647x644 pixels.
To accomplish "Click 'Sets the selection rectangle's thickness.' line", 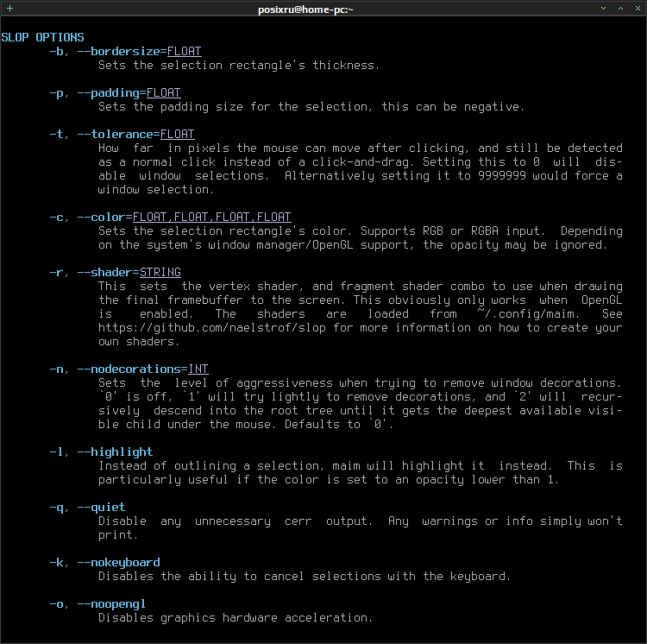I will point(238,66).
